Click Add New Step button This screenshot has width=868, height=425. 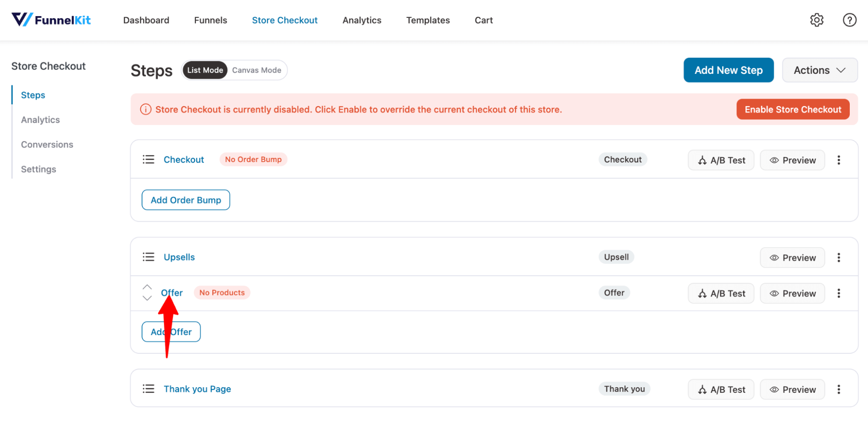tap(729, 70)
